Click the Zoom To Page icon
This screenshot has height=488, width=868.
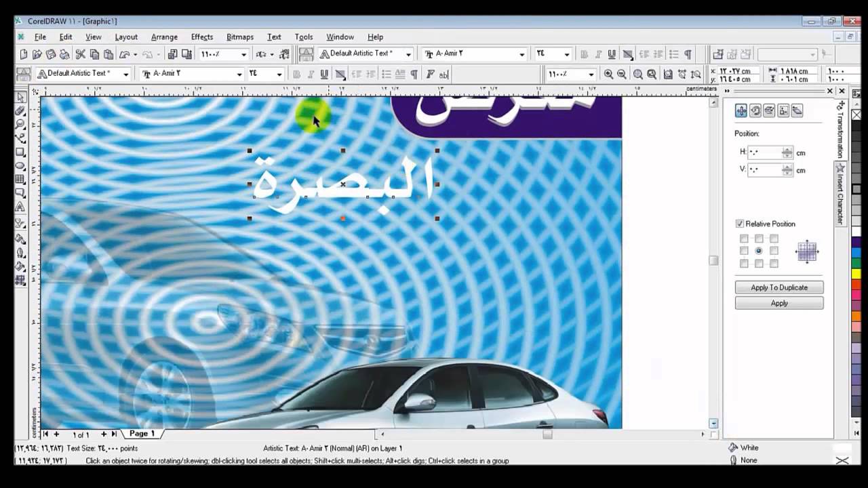click(669, 74)
